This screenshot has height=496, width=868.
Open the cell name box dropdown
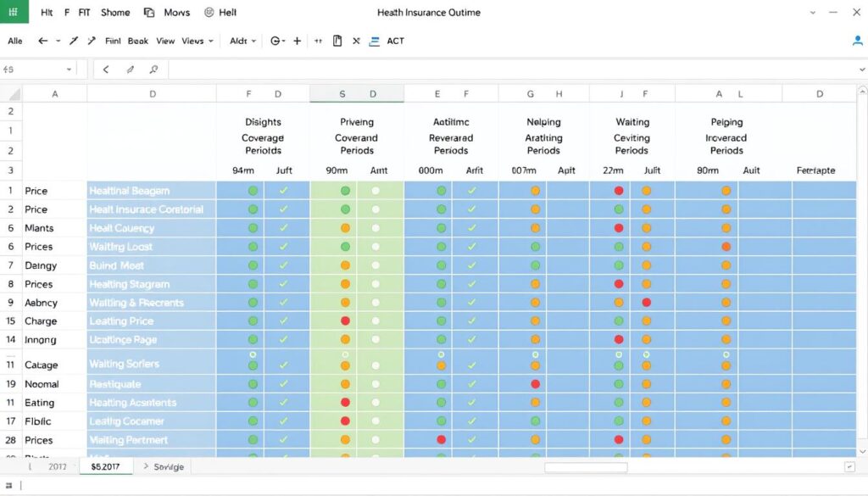pos(69,70)
